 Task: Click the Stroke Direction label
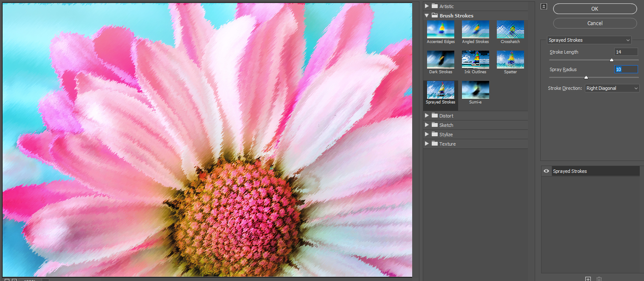(x=565, y=88)
